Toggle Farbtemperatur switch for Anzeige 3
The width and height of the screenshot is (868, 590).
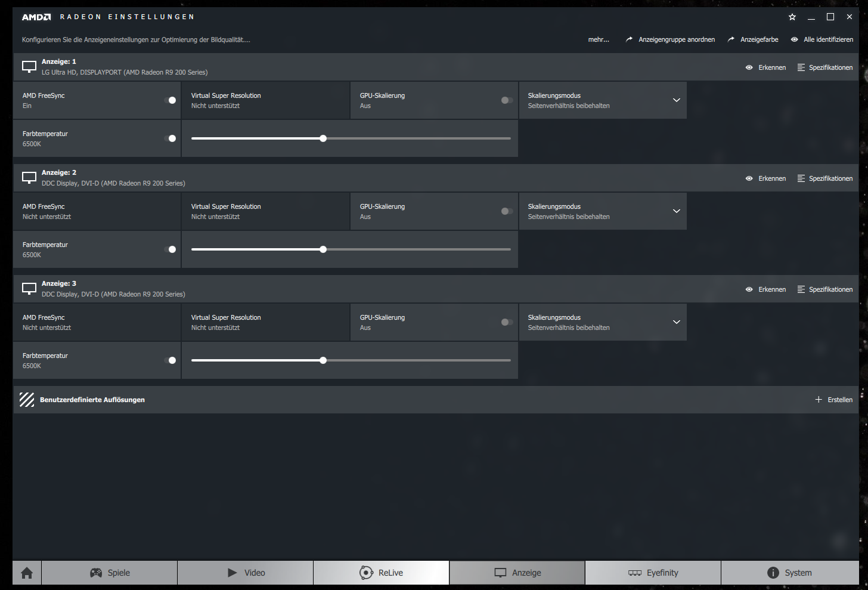[170, 360]
